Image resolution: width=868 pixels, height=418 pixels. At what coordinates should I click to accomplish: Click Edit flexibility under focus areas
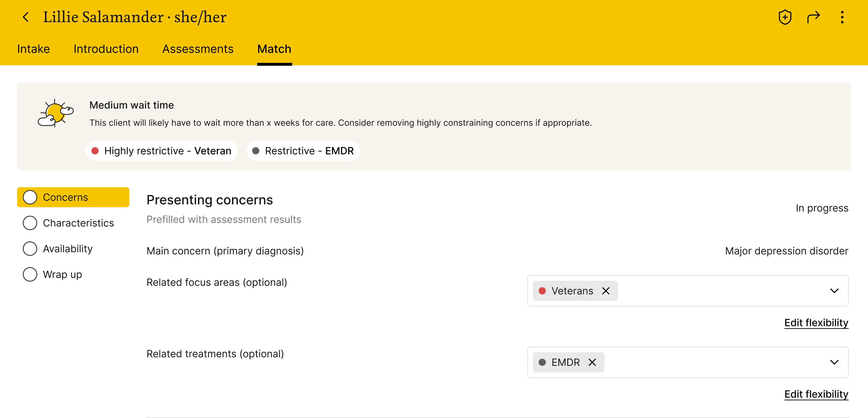coord(816,322)
